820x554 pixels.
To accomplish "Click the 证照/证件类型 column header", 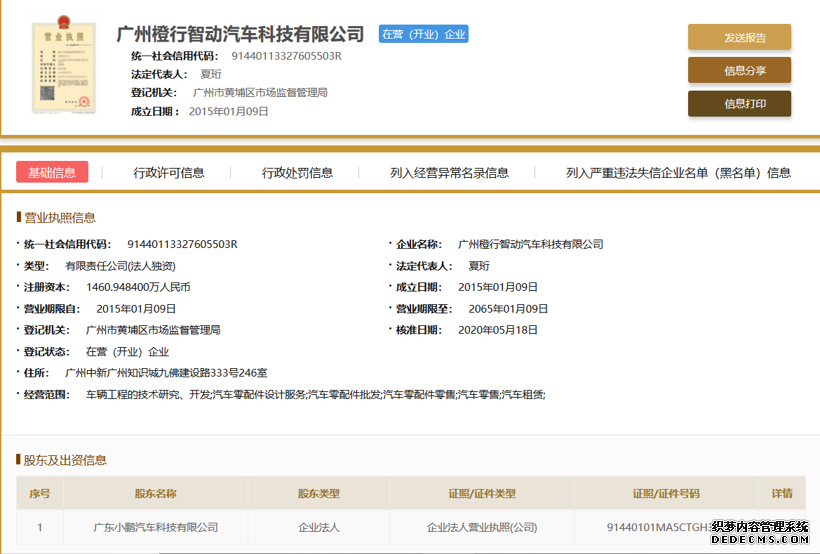I will 482,493.
